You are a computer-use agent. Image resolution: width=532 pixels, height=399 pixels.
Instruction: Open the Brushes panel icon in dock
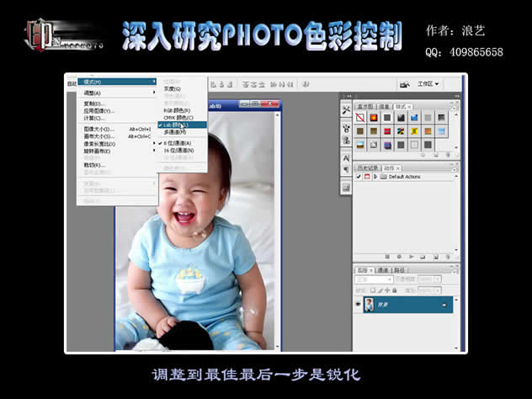coord(346,128)
